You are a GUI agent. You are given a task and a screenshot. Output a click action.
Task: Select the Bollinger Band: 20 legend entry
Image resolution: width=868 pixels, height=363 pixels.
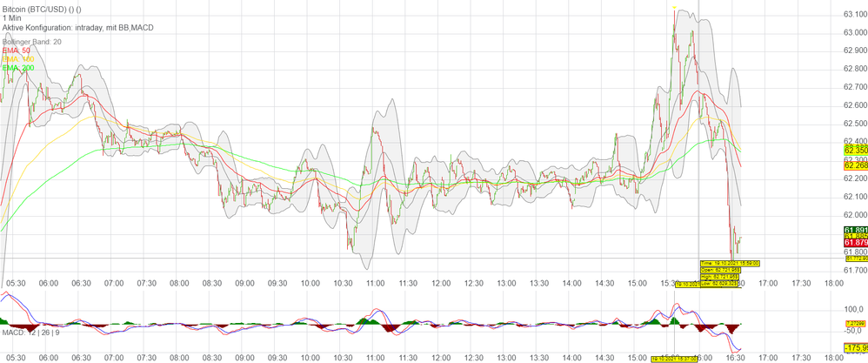point(31,42)
